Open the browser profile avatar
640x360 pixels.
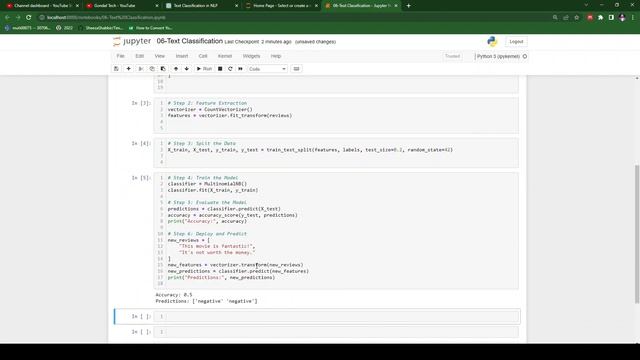[622, 18]
